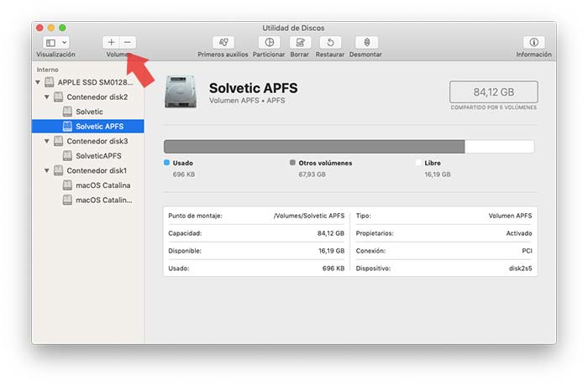Viewport: 588px width, 386px height.
Task: Click the COMPARTIDO POR 5 VOLÚMENES label
Action: (x=494, y=107)
